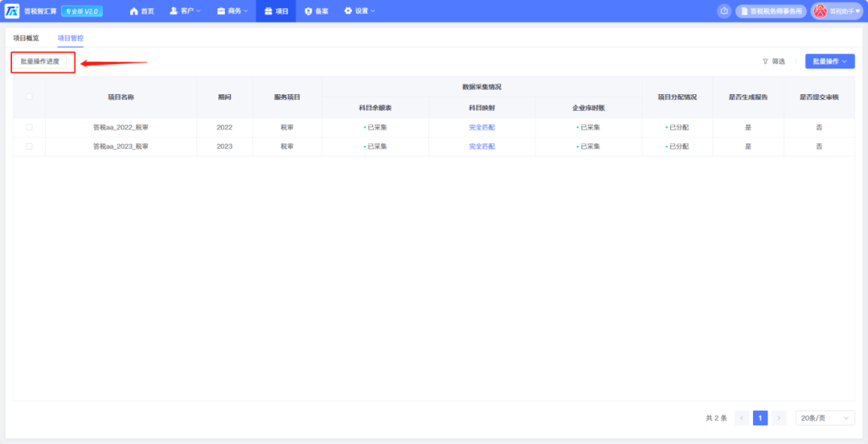Viewport: 868px width, 444px height.
Task: Open the 备案 navigation item
Action: coord(317,11)
